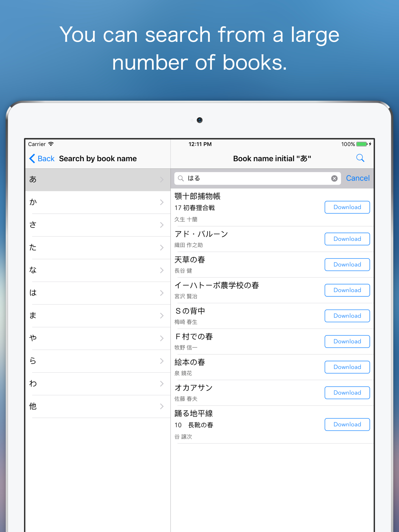Tap the magnifier icon in navigation bar
399x532 pixels.
coord(360,158)
